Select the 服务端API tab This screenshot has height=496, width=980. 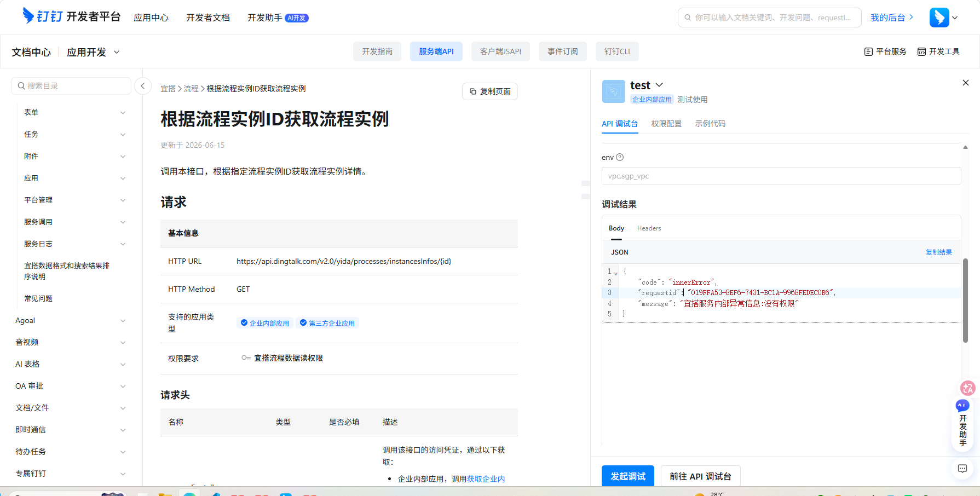tap(436, 51)
